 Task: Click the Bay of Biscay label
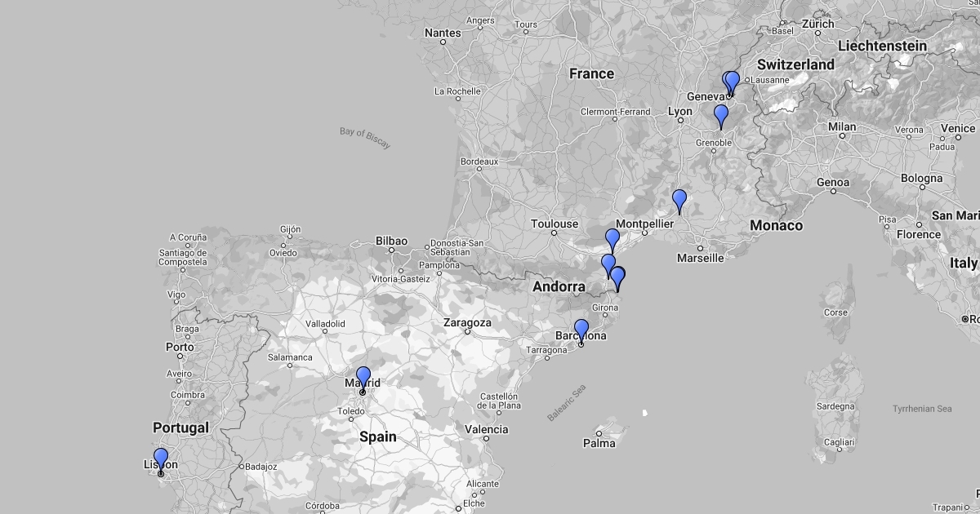pos(365,137)
